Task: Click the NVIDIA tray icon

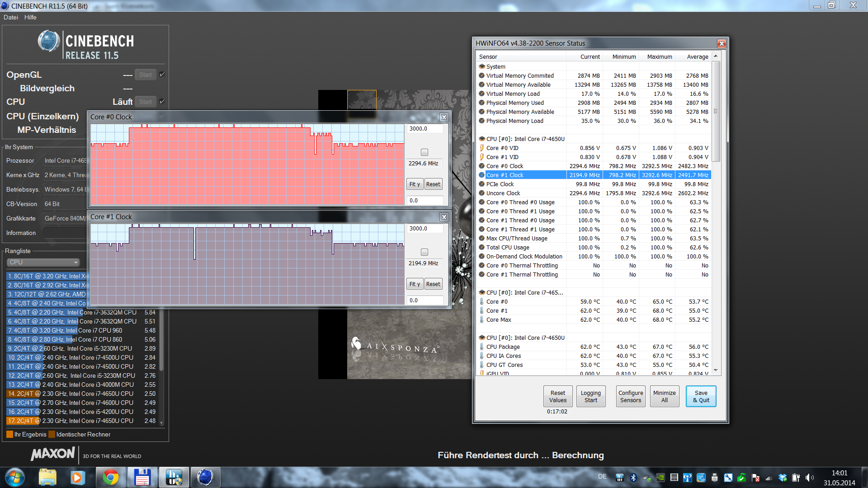Action: coord(660,478)
